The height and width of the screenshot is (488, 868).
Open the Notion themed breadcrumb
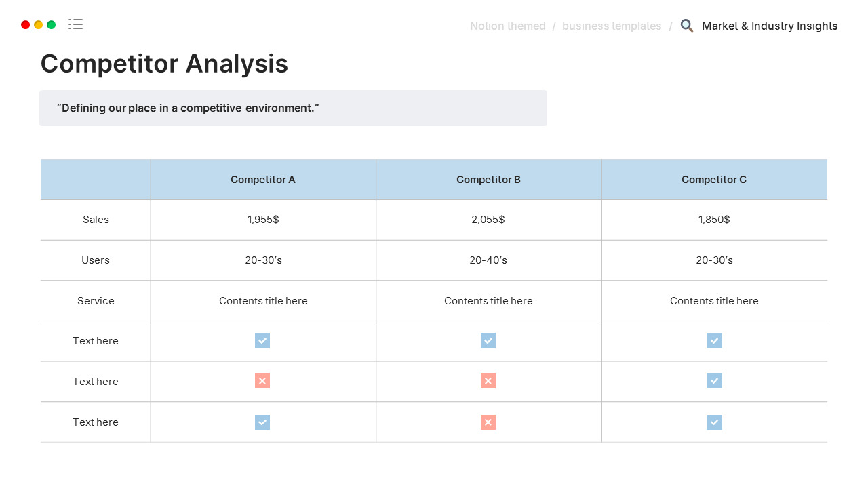(507, 26)
